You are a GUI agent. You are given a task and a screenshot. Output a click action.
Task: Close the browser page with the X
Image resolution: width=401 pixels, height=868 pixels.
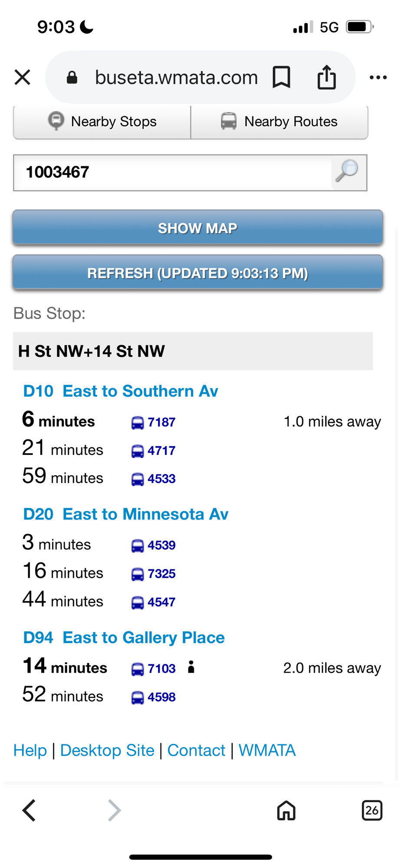click(x=23, y=78)
